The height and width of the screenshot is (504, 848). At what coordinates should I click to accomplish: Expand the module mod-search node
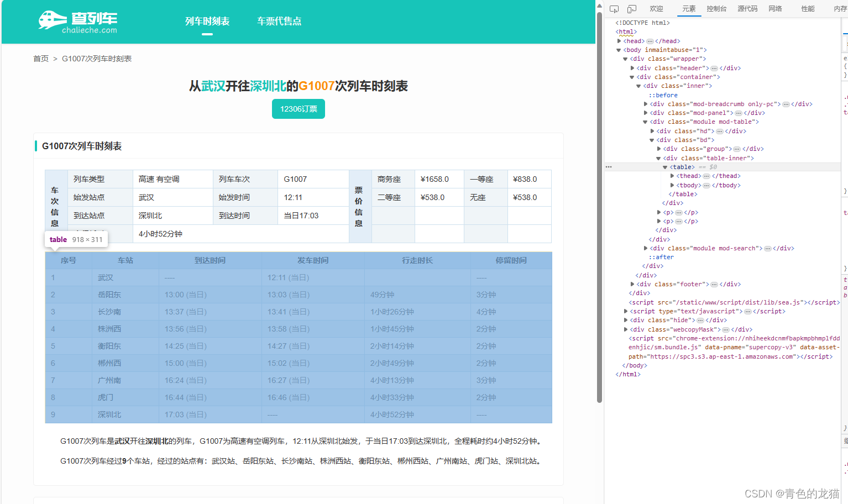point(646,248)
